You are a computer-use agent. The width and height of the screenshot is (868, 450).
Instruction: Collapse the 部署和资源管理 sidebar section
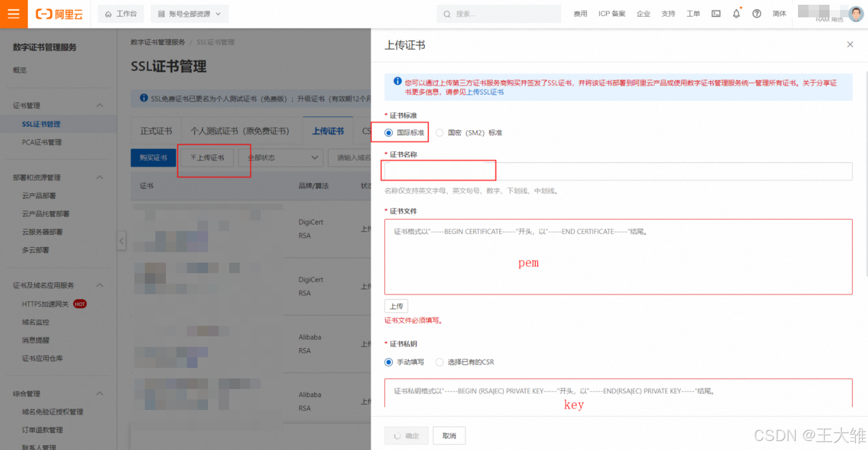pos(100,177)
